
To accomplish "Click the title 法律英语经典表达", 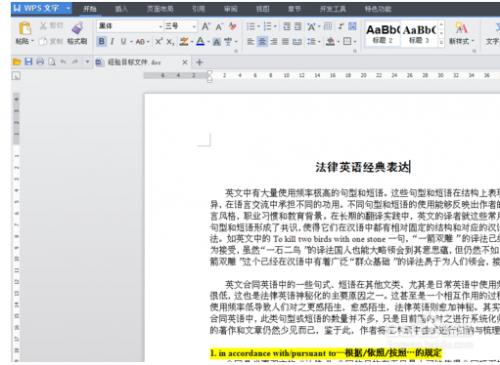I will click(362, 167).
